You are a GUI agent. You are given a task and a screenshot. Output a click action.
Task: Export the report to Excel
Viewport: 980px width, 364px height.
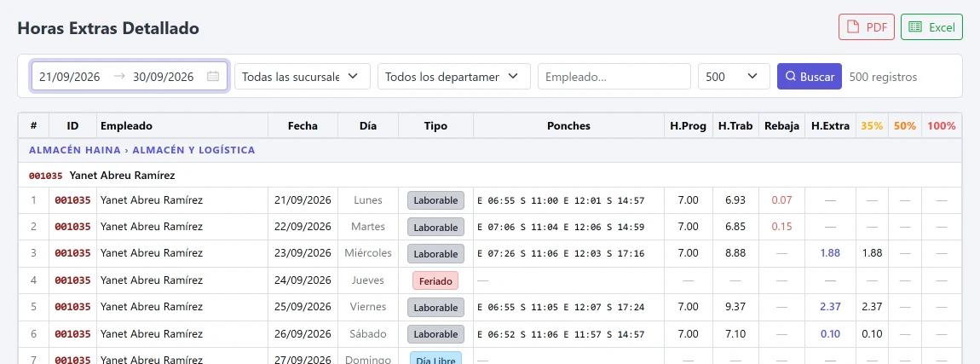point(931,27)
